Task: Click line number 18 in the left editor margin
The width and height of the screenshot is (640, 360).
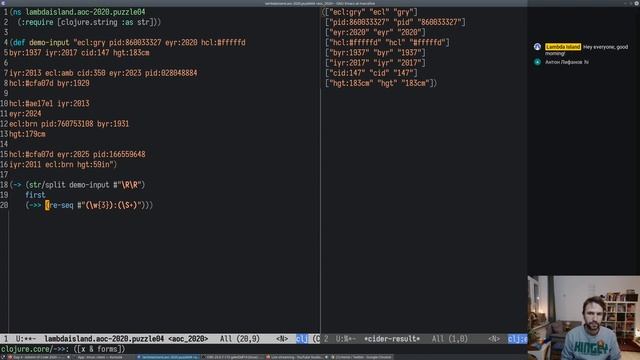Action: coord(4,185)
